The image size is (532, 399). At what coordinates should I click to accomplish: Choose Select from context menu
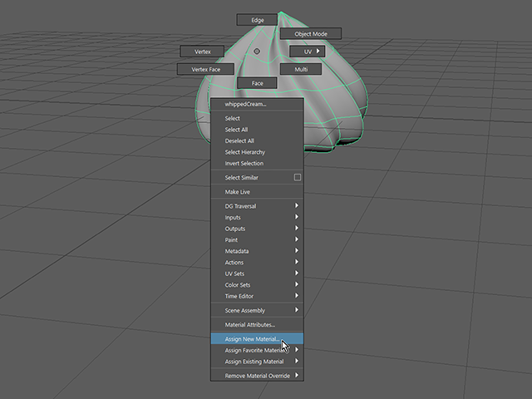[257, 118]
